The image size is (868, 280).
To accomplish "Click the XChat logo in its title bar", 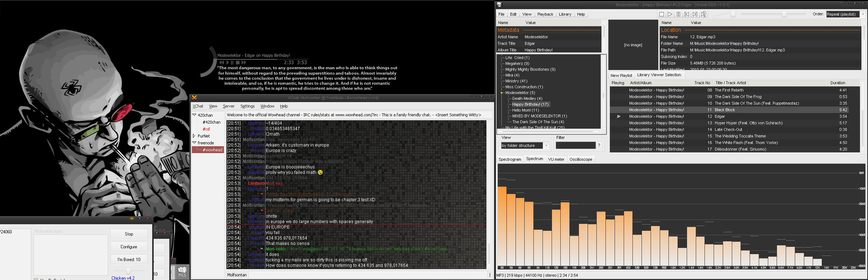I will point(194,98).
